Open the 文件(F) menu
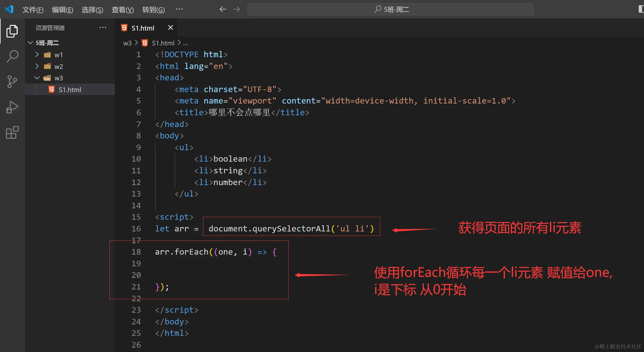644x352 pixels. coord(33,10)
